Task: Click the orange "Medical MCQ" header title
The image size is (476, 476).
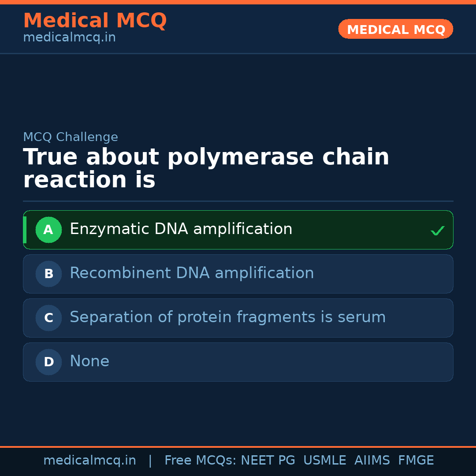Action: point(95,21)
